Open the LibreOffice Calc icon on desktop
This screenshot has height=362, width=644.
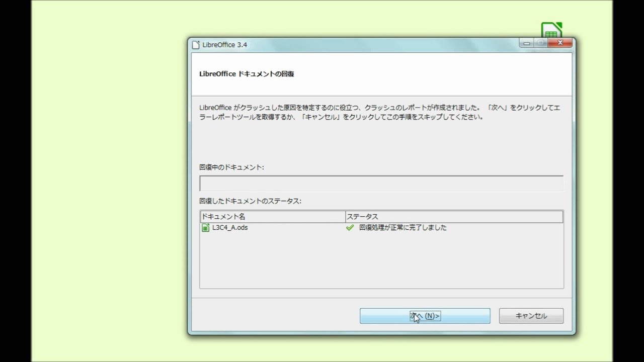(x=551, y=30)
